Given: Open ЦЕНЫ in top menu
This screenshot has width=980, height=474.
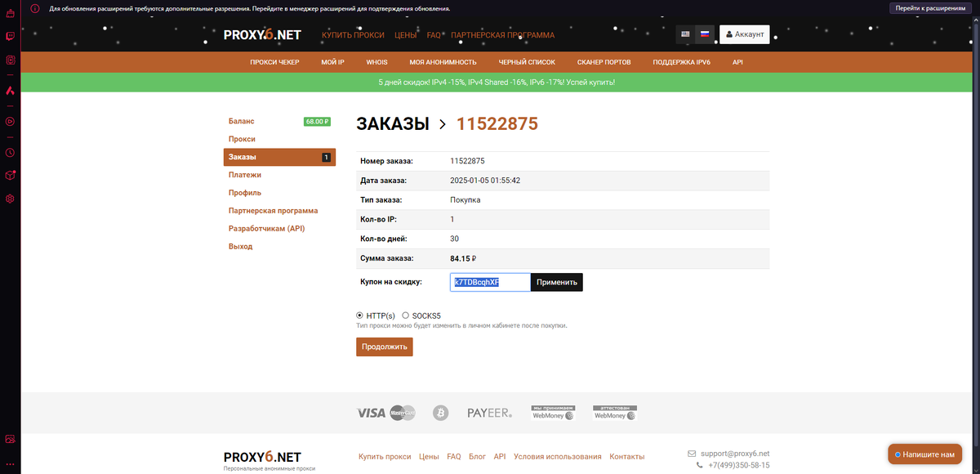Looking at the screenshot, I should (406, 35).
